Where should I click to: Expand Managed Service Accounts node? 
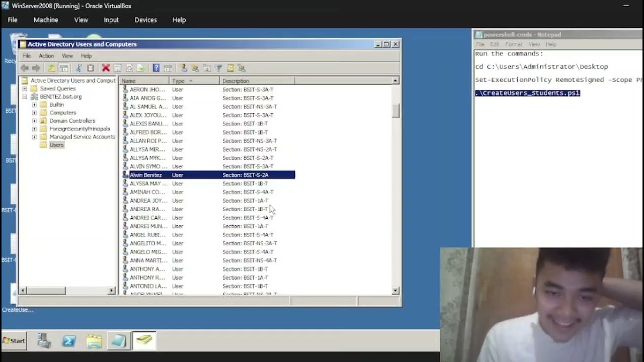coord(34,137)
